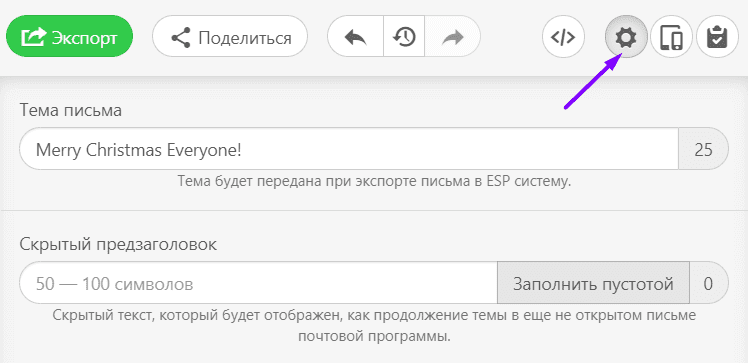The width and height of the screenshot is (748, 363).
Task: Click the Заполнить пустотой button
Action: pos(593,282)
